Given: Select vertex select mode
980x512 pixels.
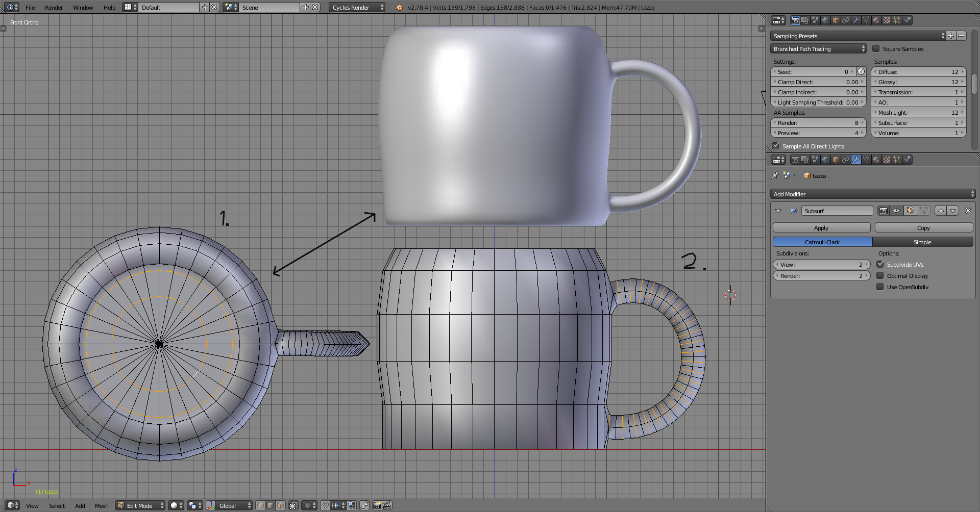Looking at the screenshot, I should click(260, 505).
